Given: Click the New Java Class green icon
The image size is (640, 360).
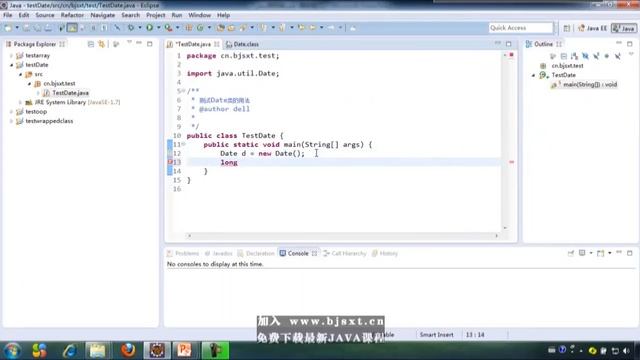Looking at the screenshot, I should [200, 28].
